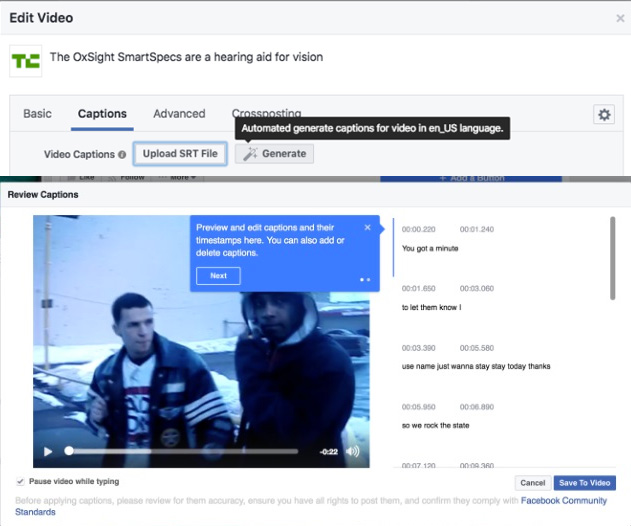Click Next in the blue tooltip
This screenshot has width=631, height=526.
[218, 276]
